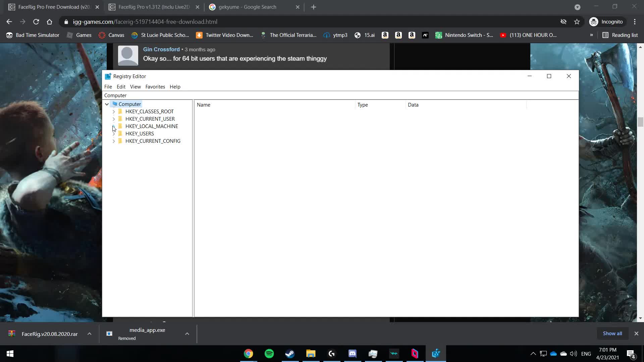The width and height of the screenshot is (644, 362).
Task: Open Spotify from the taskbar
Action: tap(269, 354)
